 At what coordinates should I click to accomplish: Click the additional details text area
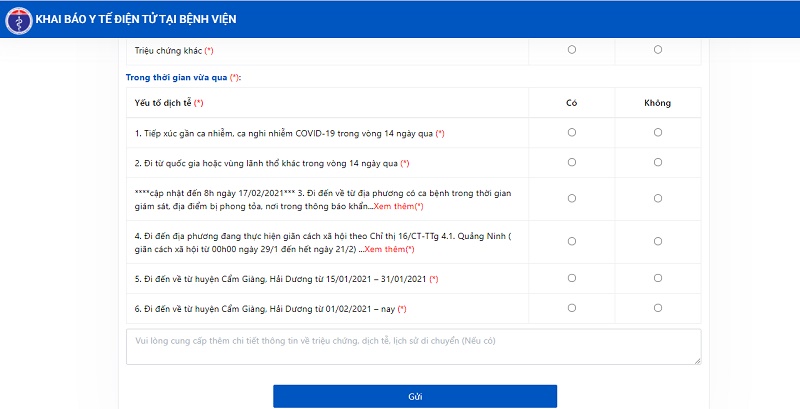click(x=413, y=347)
